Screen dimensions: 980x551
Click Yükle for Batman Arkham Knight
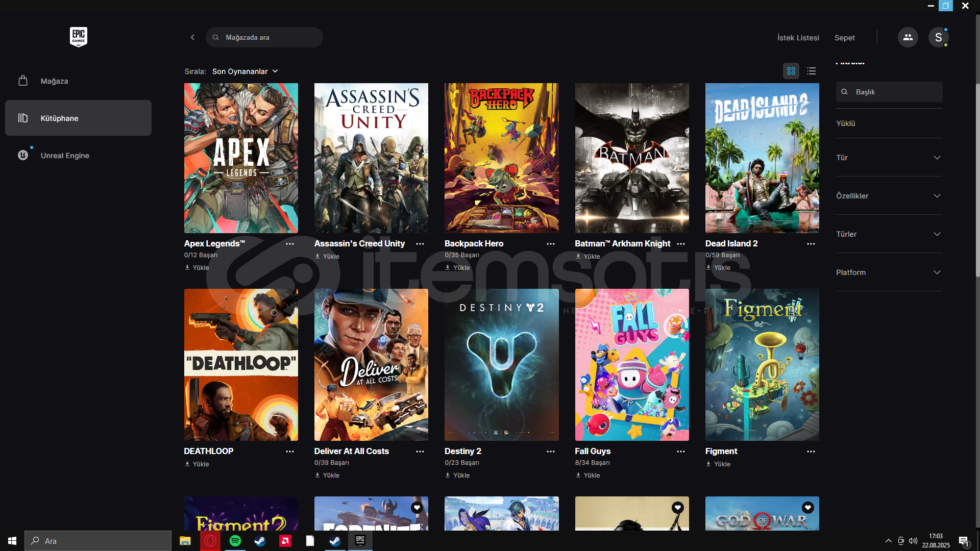(588, 256)
